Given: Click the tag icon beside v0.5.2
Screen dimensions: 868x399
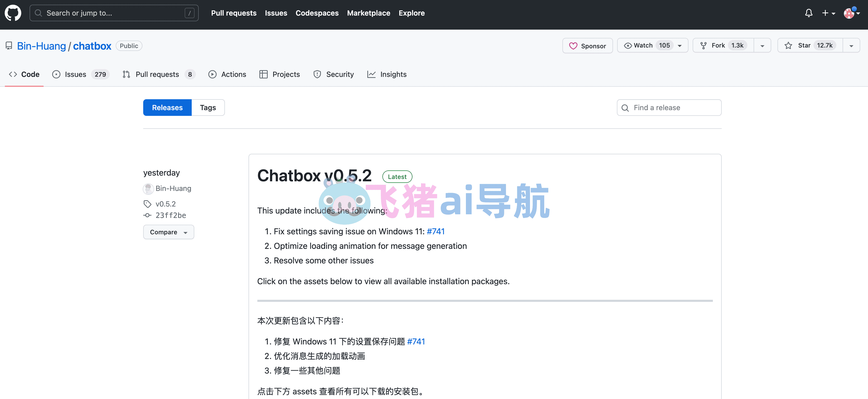Looking at the screenshot, I should tap(148, 204).
